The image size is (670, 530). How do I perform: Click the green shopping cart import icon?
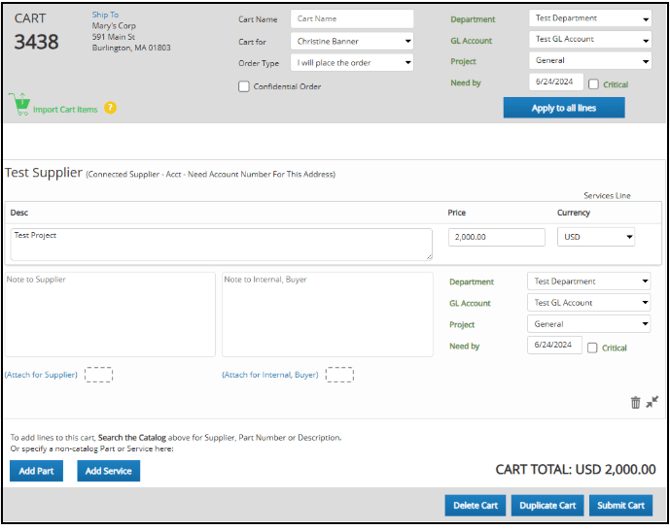[18, 104]
